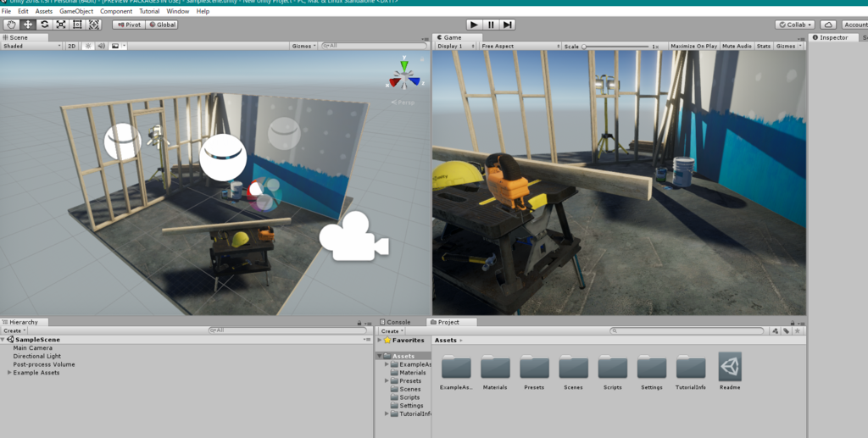Click the Project panel lock icon
The image size is (868, 438).
(x=793, y=323)
